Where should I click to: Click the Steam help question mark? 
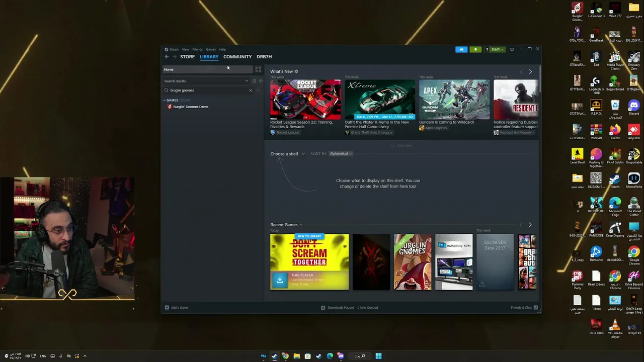click(x=487, y=49)
